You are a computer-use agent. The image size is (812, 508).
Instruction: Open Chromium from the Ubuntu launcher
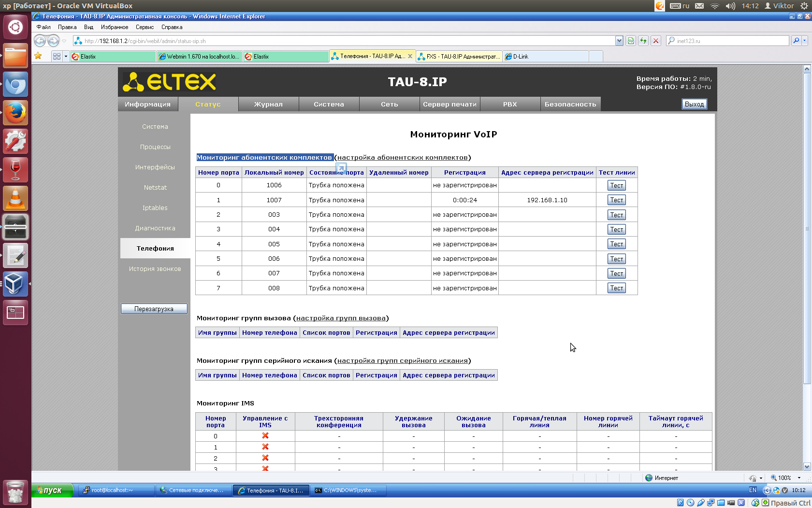coord(15,84)
